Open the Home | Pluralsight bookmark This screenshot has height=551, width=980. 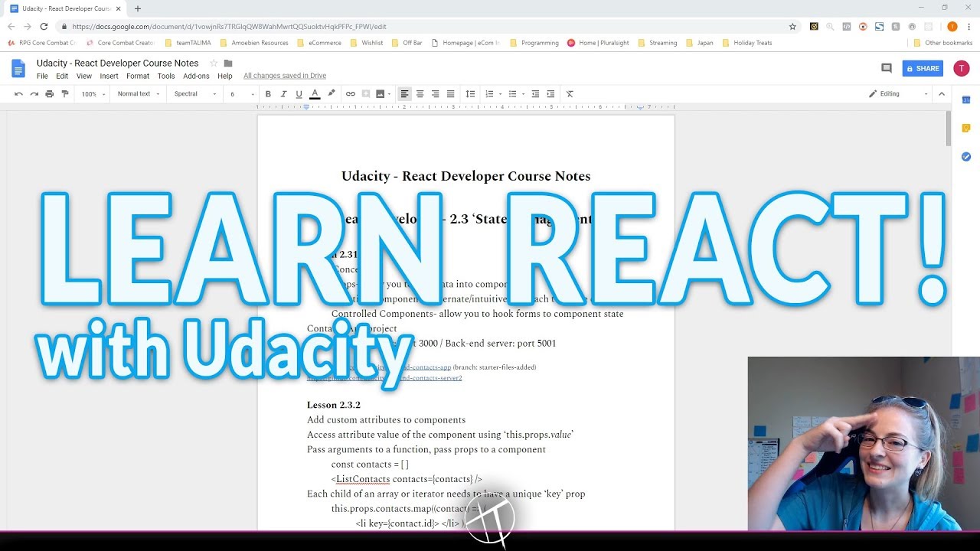[596, 43]
